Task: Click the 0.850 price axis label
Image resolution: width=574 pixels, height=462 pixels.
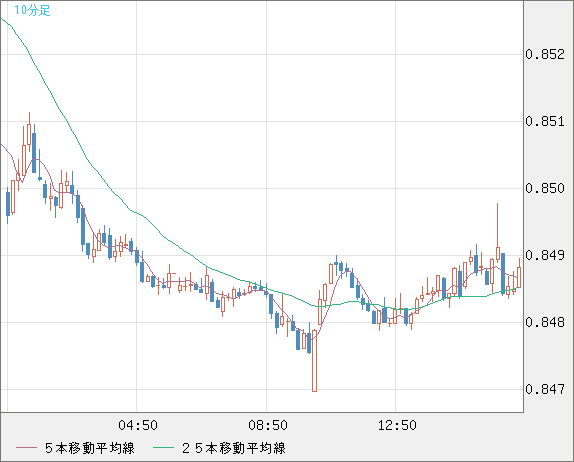Action: tap(545, 188)
